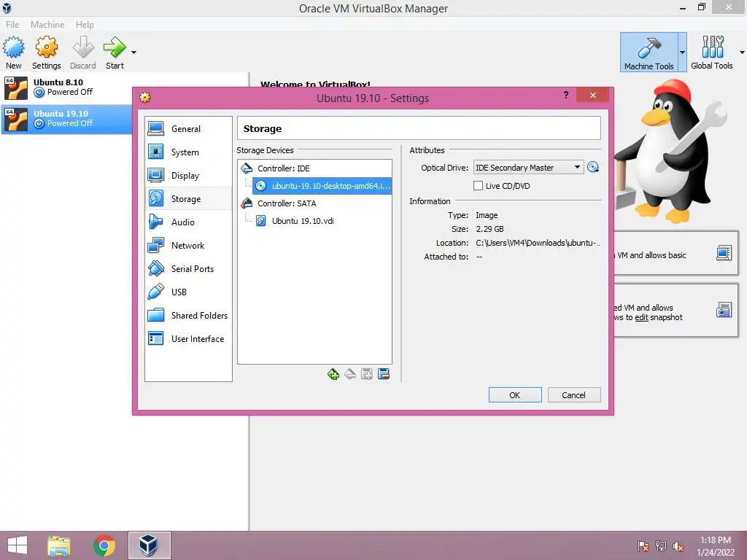The width and height of the screenshot is (747, 560).
Task: Cancel the Settings dialog
Action: (x=574, y=394)
